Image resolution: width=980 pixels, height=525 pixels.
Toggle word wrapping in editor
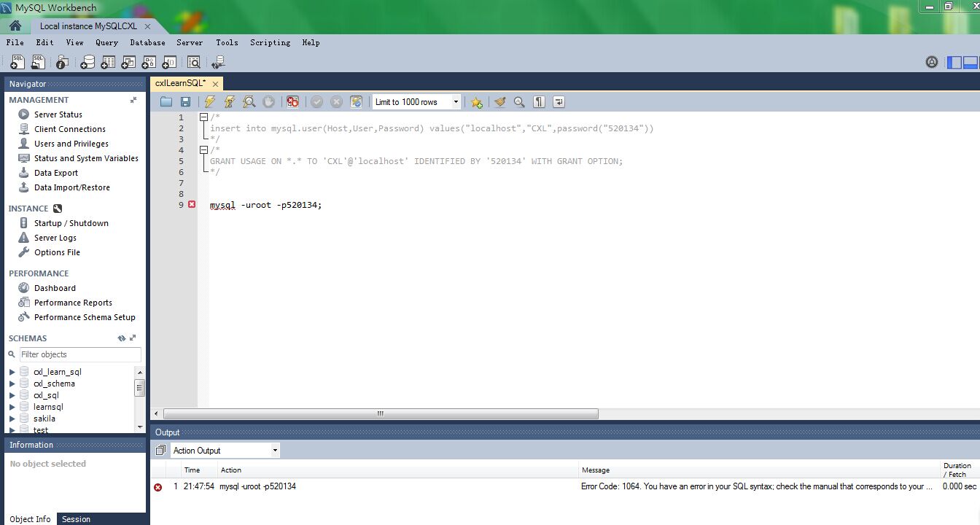[559, 102]
